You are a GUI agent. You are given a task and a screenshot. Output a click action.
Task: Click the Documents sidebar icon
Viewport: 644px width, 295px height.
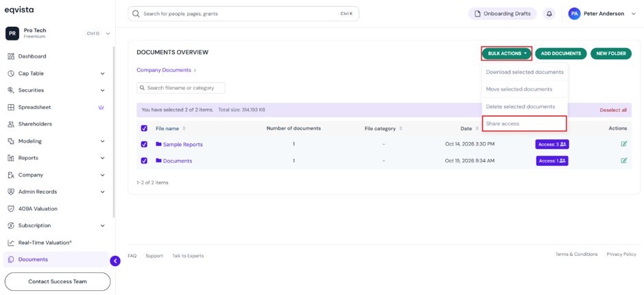tap(11, 259)
